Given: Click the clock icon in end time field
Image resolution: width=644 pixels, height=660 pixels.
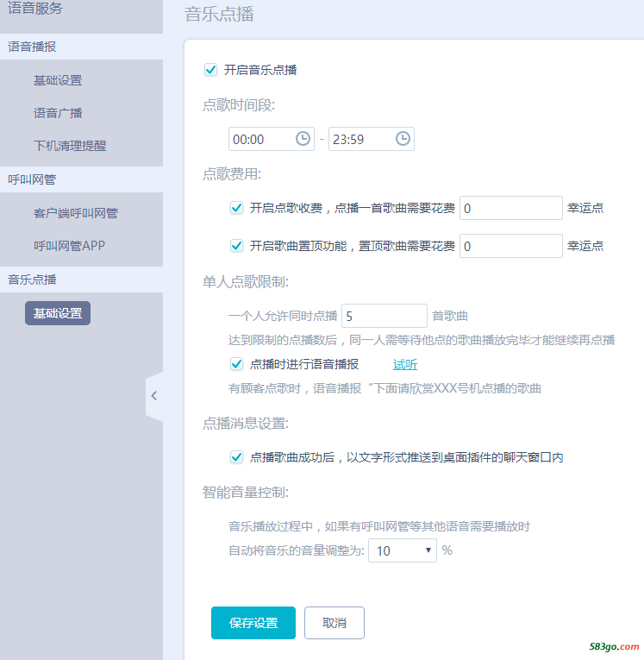Looking at the screenshot, I should [403, 139].
